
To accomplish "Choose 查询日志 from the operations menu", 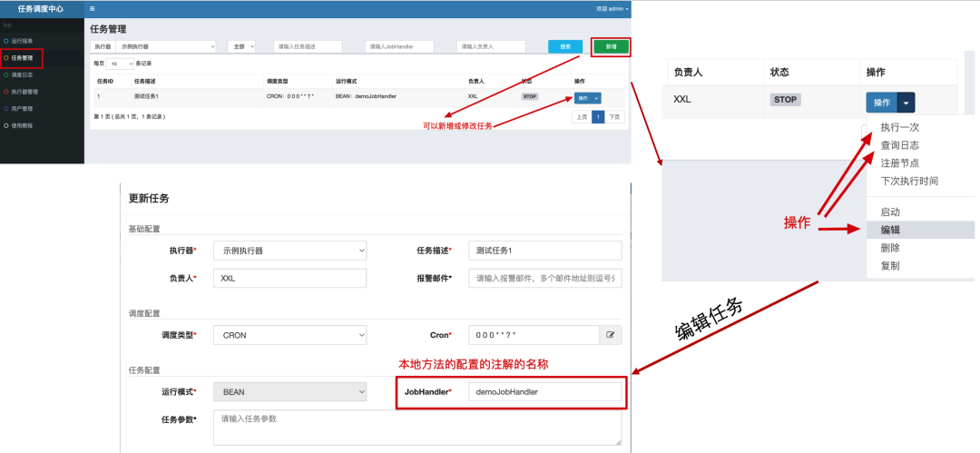I will (x=900, y=145).
